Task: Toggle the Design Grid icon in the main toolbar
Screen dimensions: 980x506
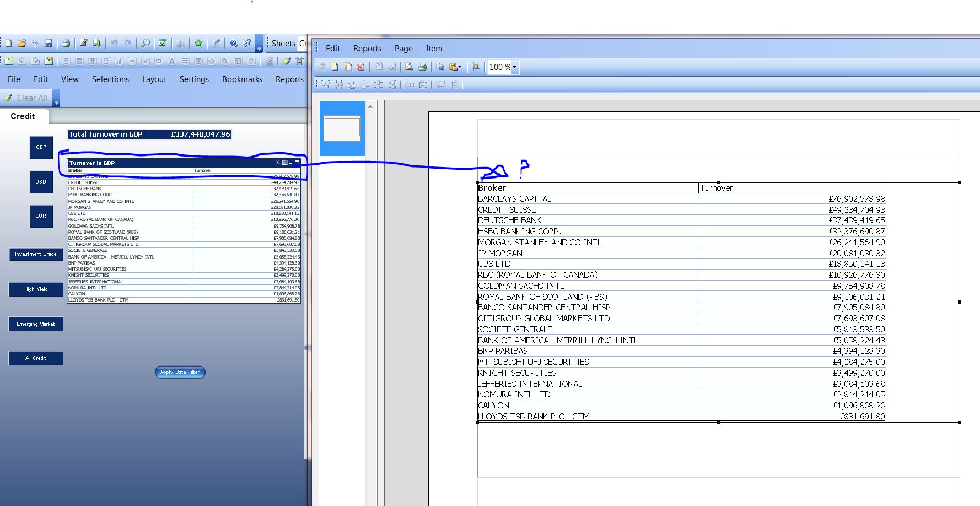Action: pyautogui.click(x=300, y=61)
